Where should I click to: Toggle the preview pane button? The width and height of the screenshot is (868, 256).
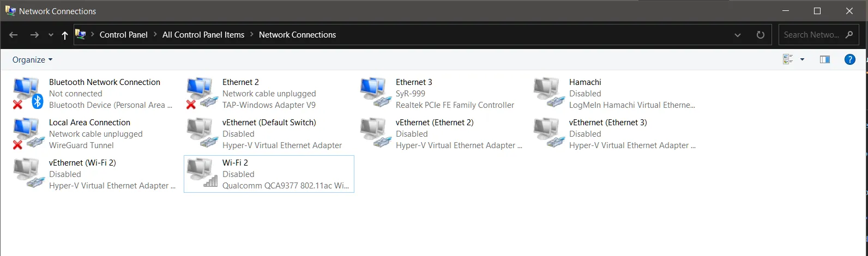tap(824, 59)
